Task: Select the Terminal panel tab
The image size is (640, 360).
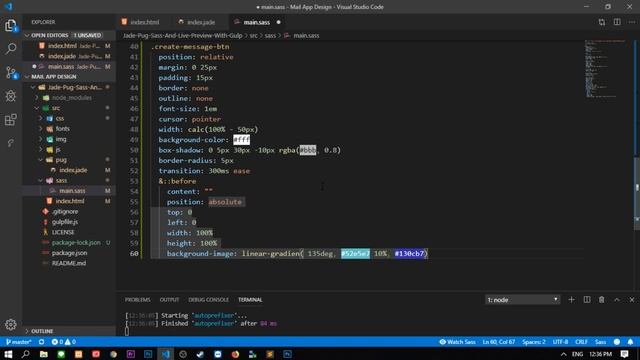Action: [250, 300]
